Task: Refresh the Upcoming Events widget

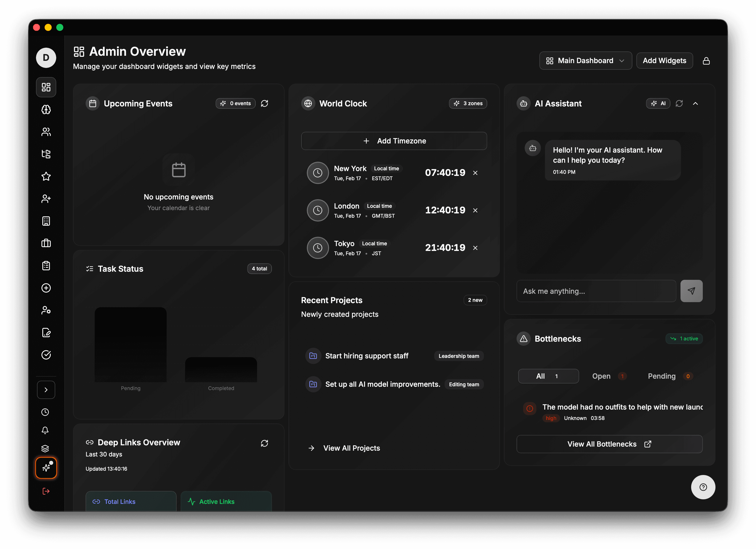Action: [264, 103]
